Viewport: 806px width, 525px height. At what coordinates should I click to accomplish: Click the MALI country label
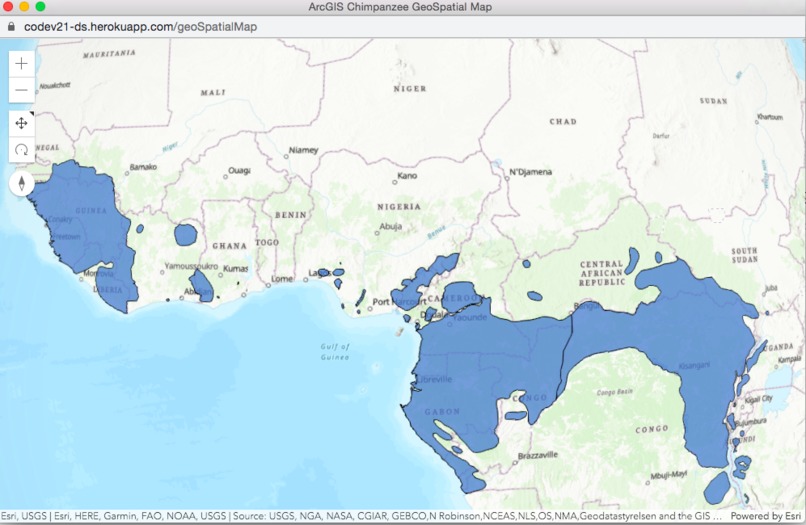coord(213,93)
